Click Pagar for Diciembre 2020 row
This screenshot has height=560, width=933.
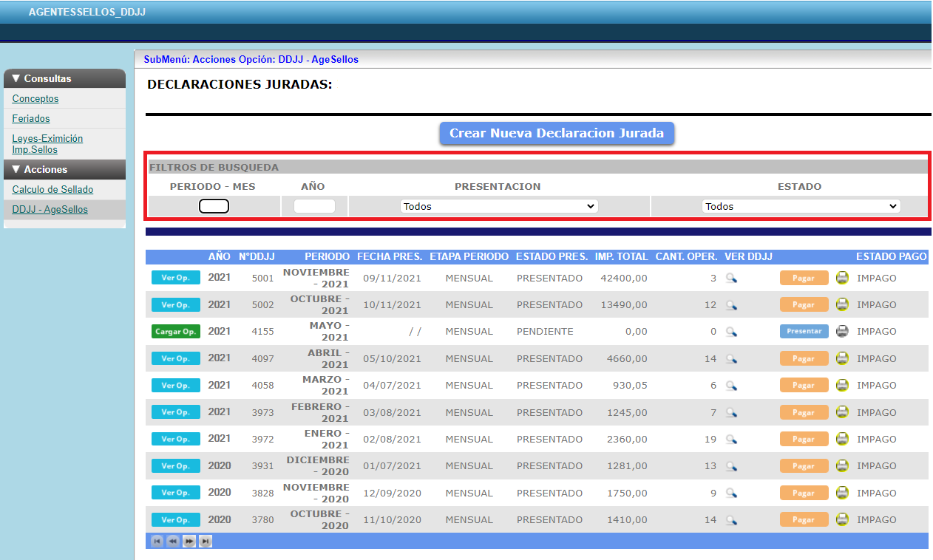804,466
